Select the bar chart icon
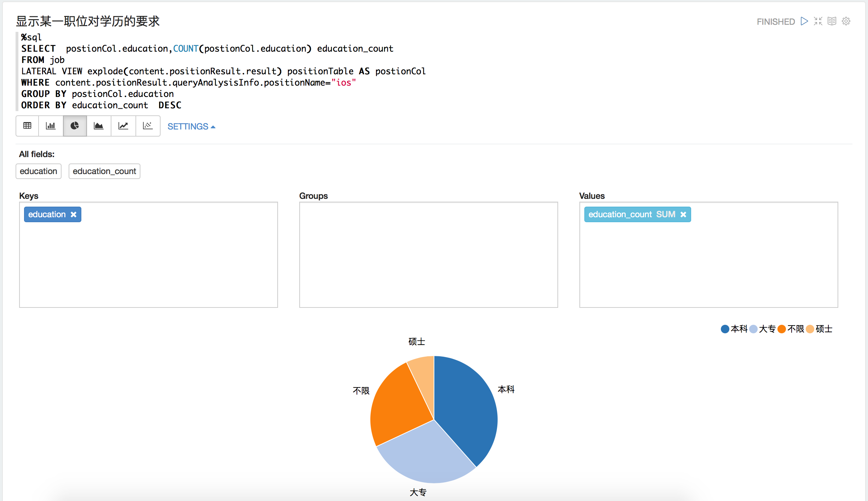The width and height of the screenshot is (868, 501). point(51,126)
